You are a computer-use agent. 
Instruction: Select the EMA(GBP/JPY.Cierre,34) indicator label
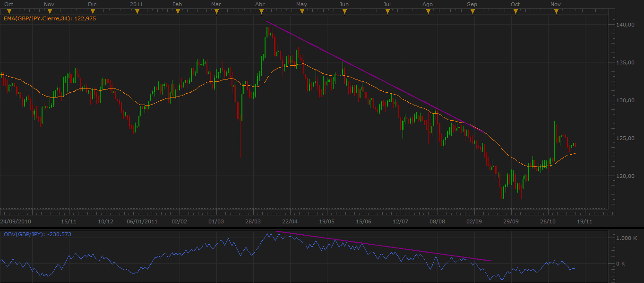(49, 18)
